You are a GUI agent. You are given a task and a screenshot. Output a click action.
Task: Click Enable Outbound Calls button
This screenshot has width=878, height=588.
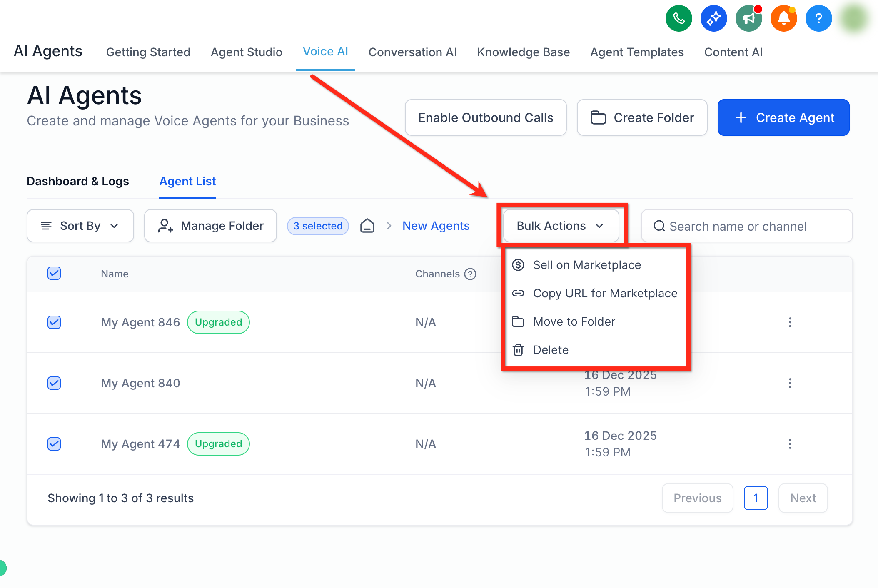click(x=486, y=117)
